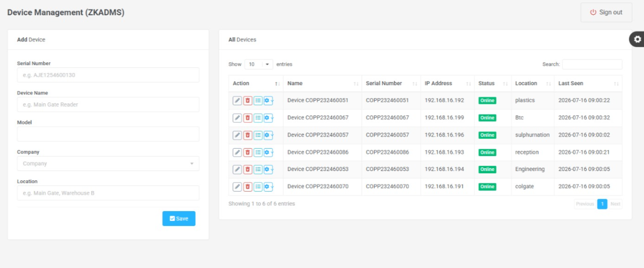Open list icon for device COPP232460057
644x268 pixels.
258,135
